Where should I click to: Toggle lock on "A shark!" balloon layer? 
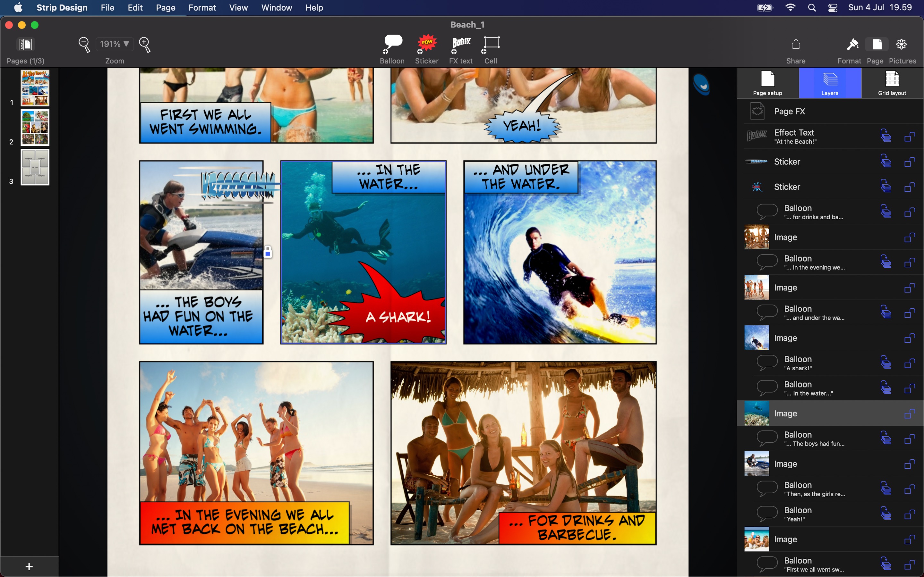point(910,363)
